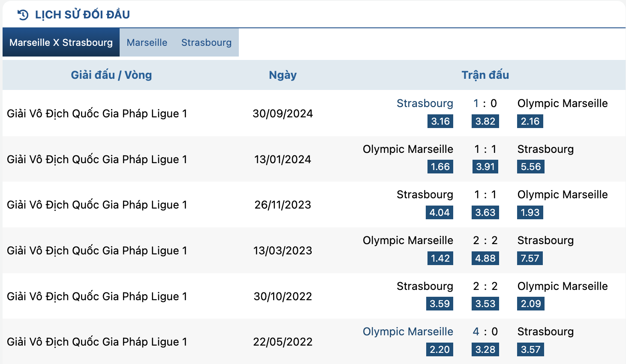Click the 1.66 odds badge

(440, 167)
